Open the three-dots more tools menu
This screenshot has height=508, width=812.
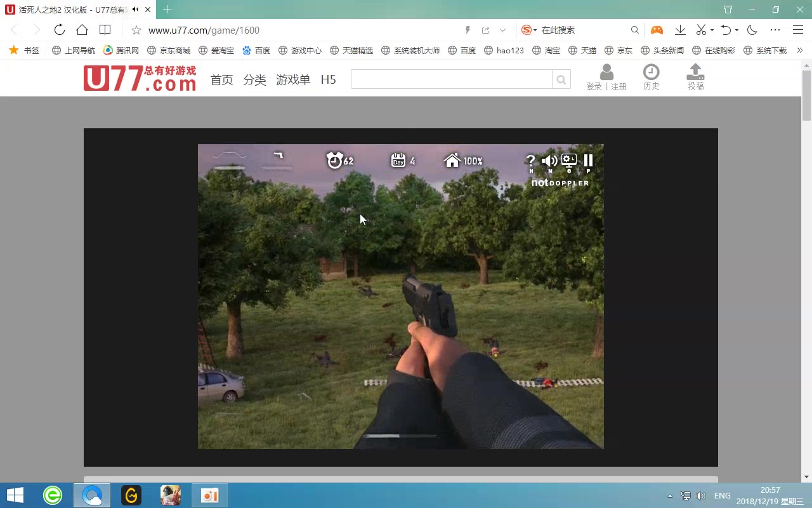point(775,30)
